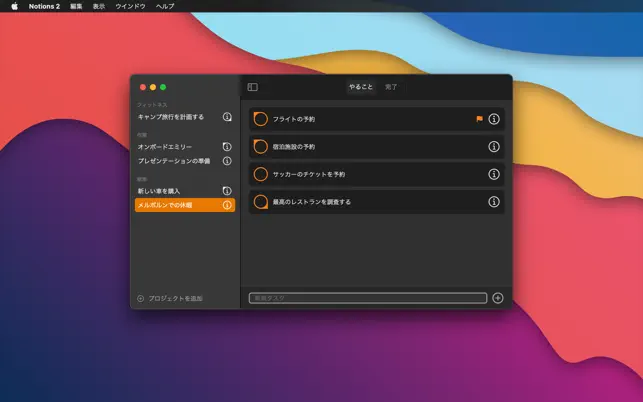Open the ウインドウ menu

[130, 6]
